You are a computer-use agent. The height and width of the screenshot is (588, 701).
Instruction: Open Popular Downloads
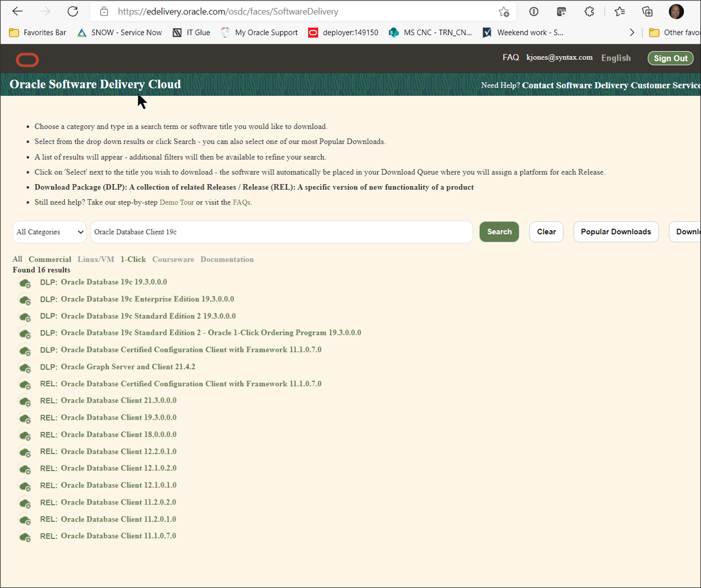(x=616, y=232)
